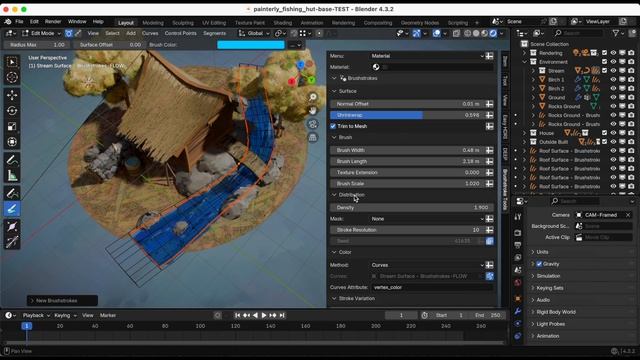Click the zoom magnifier viewport icon
This screenshot has width=640, height=360.
pyautogui.click(x=313, y=97)
